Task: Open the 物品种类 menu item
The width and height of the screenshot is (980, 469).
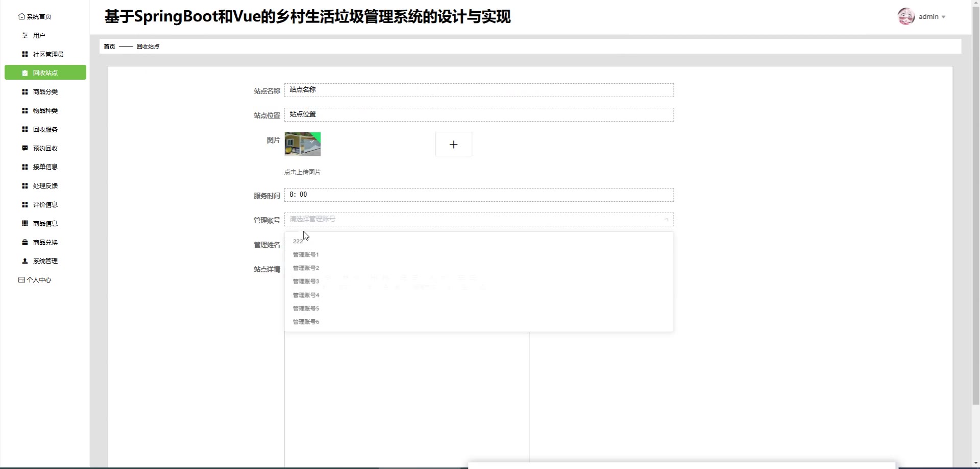Action: point(45,110)
